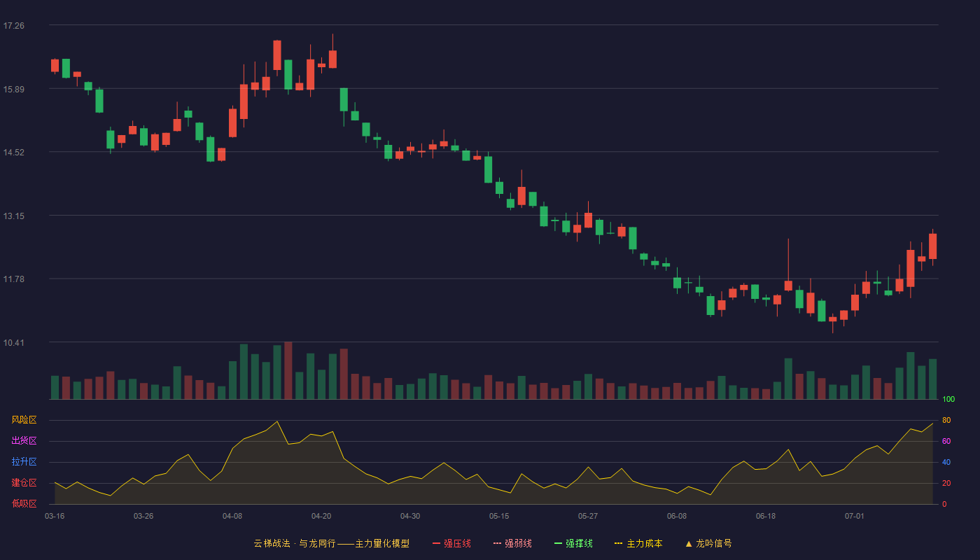The height and width of the screenshot is (560, 980).
Task: Select the 06-18 date label
Action: (766, 516)
